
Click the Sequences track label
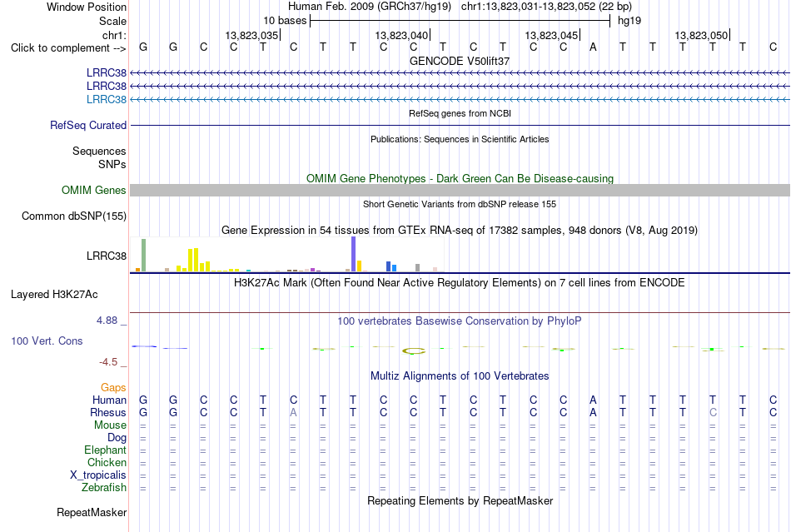99,152
